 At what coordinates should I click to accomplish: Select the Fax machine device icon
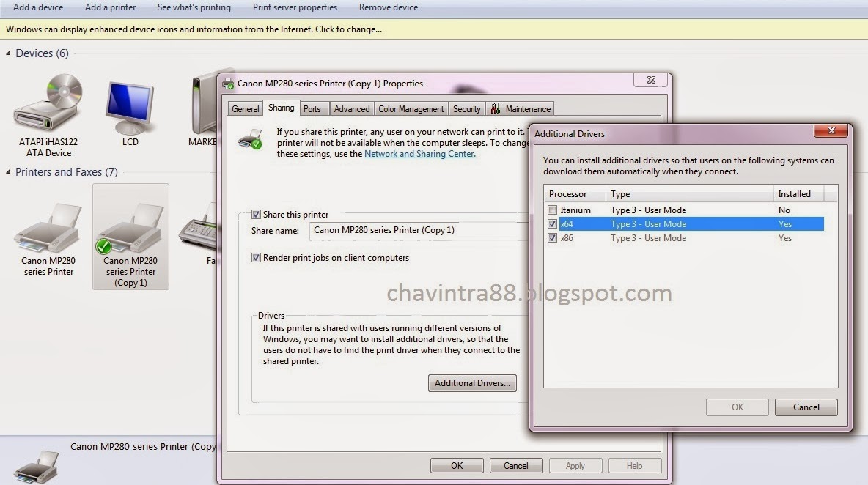(198, 228)
